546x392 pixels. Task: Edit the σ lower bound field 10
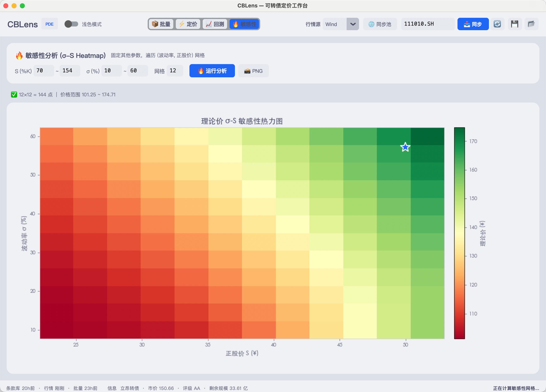point(111,71)
